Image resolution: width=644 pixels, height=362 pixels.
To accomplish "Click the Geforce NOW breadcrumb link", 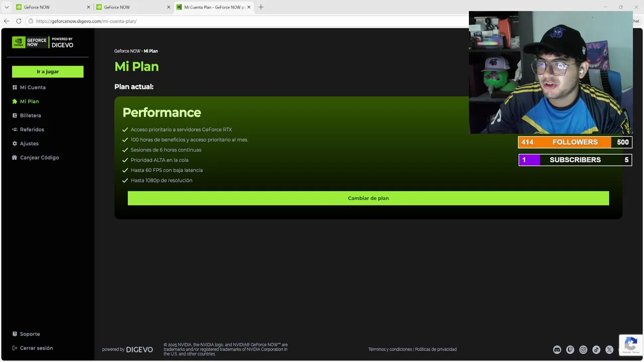I will [x=127, y=51].
